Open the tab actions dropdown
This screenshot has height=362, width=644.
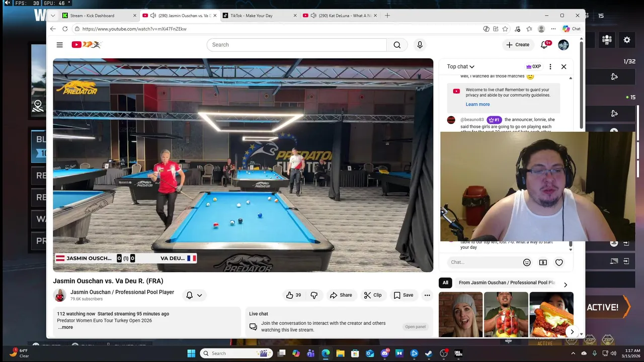pos(53,16)
